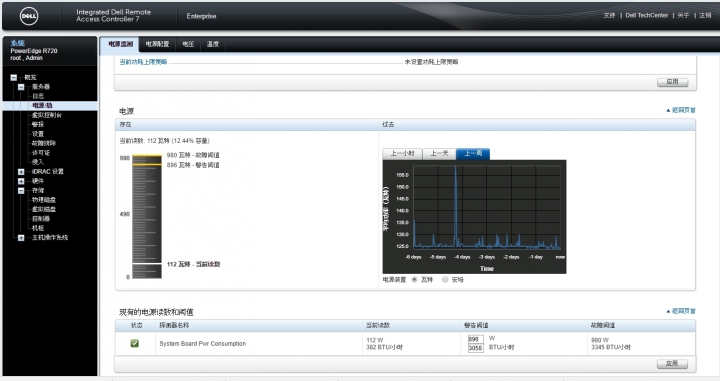Viewport: 720px width, 381px height.
Task: Show the 上一天 chart tab
Action: 439,153
